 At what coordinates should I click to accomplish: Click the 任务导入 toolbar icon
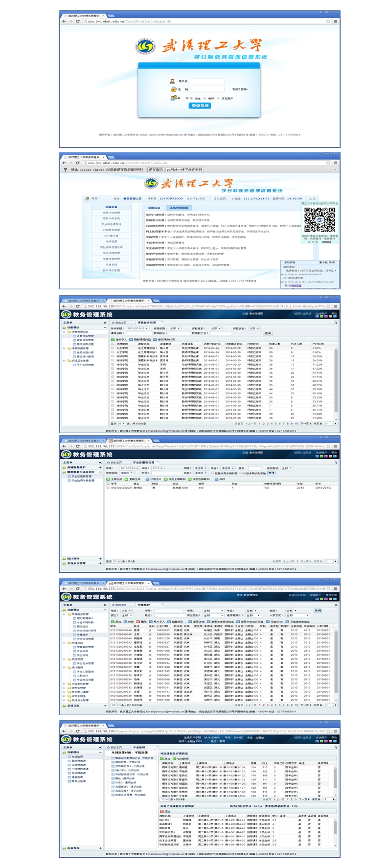(113, 339)
